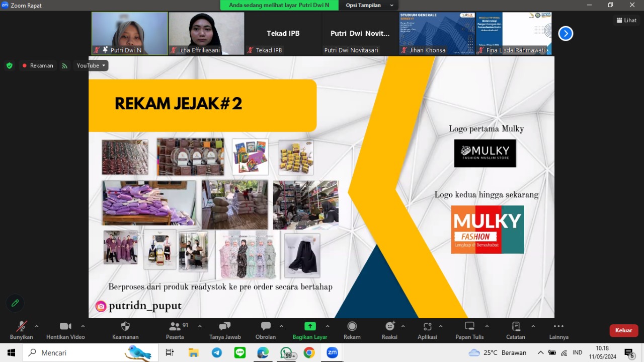Click the Rekaman recording indicator
644x362 pixels.
37,65
